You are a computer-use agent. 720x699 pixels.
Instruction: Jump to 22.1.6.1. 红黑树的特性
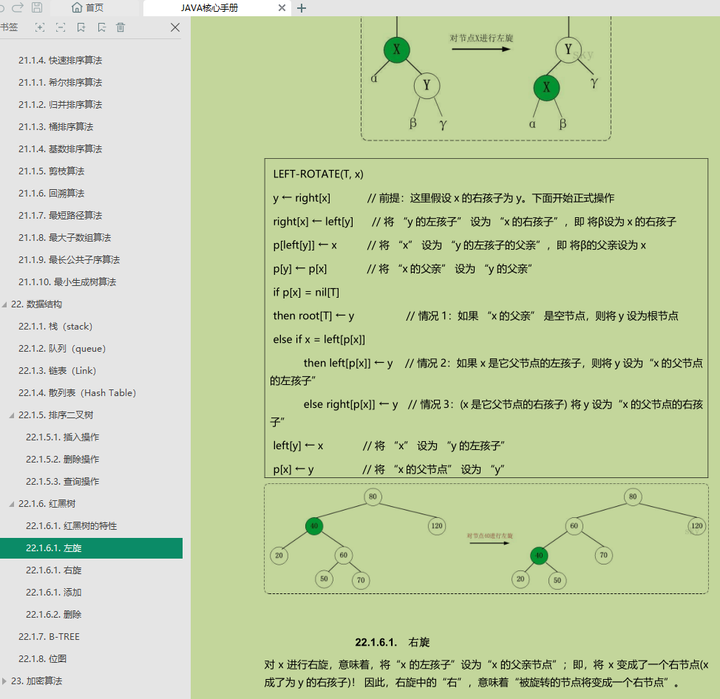(71, 526)
